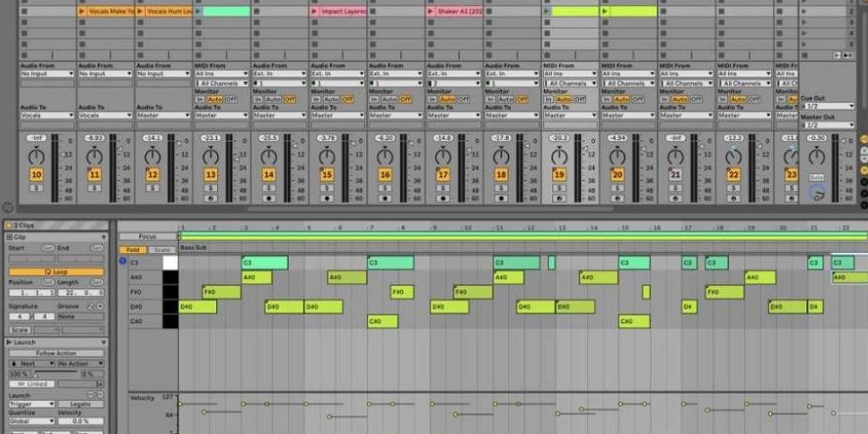The height and width of the screenshot is (434, 868).
Task: Deactivate track 10 via its number button
Action: [36, 174]
